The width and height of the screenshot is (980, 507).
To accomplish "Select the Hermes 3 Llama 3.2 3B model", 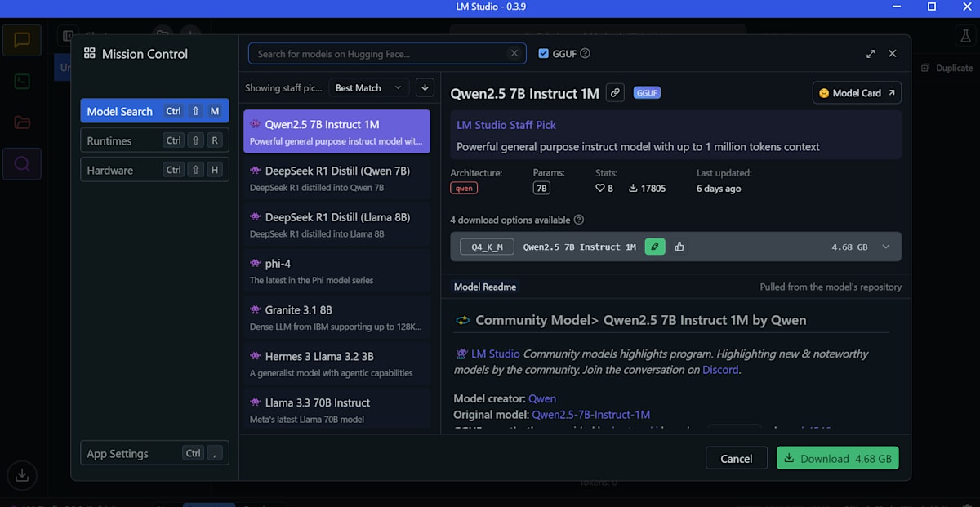I will (x=336, y=364).
